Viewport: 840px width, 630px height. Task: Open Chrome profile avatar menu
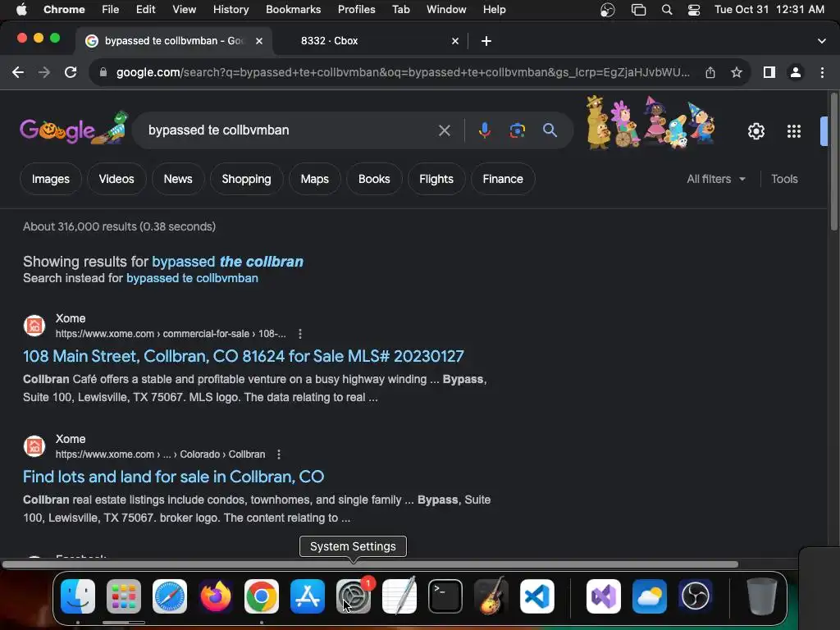coord(796,72)
